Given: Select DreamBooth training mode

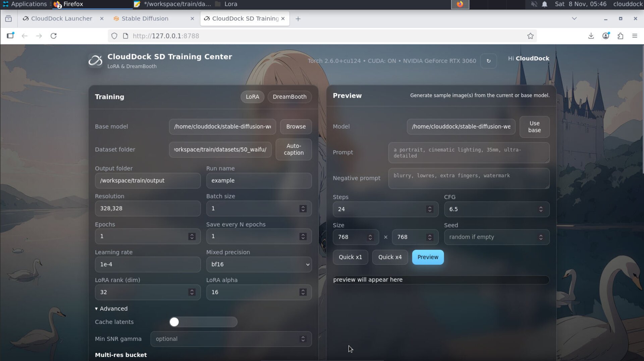Looking at the screenshot, I should pyautogui.click(x=289, y=97).
